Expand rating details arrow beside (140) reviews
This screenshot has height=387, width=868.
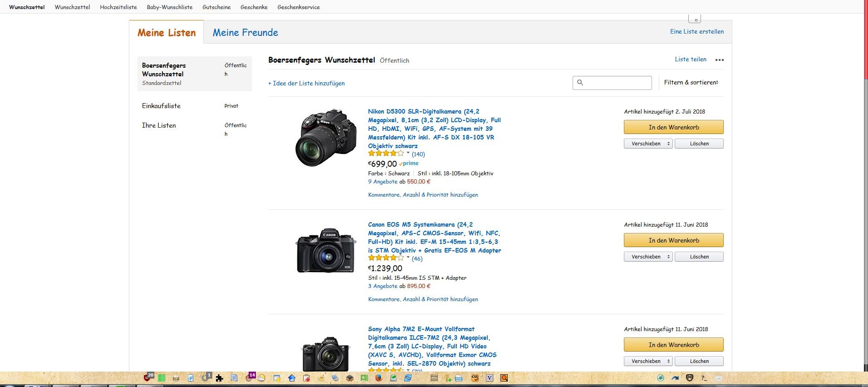point(408,153)
